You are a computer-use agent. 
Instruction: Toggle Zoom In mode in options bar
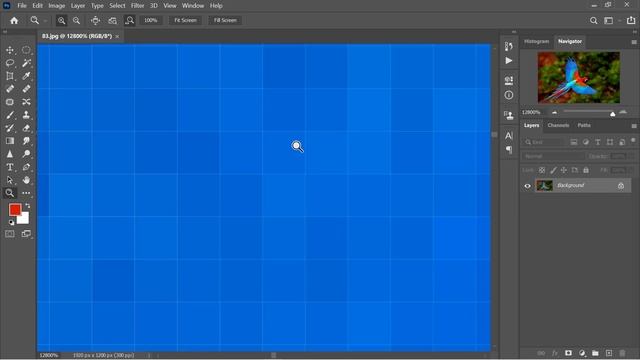click(x=61, y=20)
